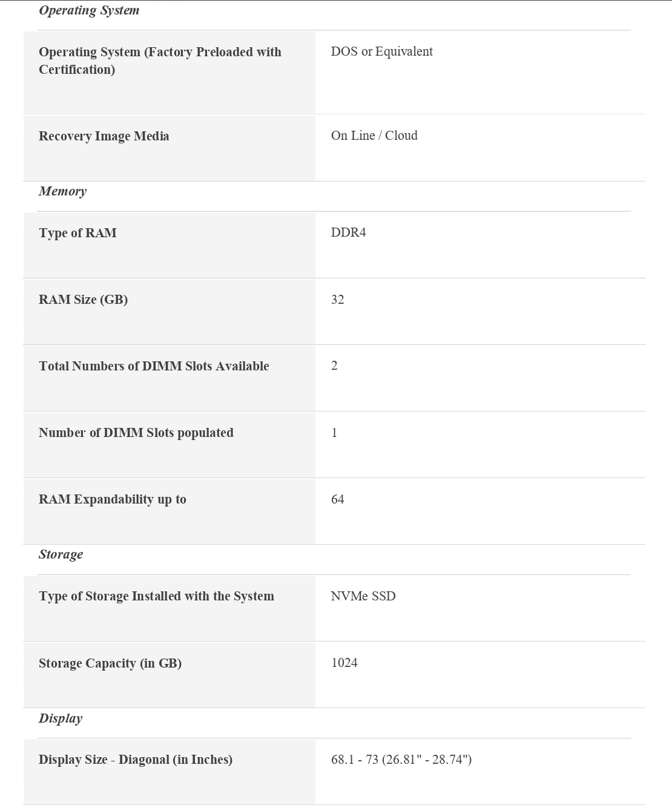Click the storage capacity value 1024
The image size is (672, 808).
344,663
